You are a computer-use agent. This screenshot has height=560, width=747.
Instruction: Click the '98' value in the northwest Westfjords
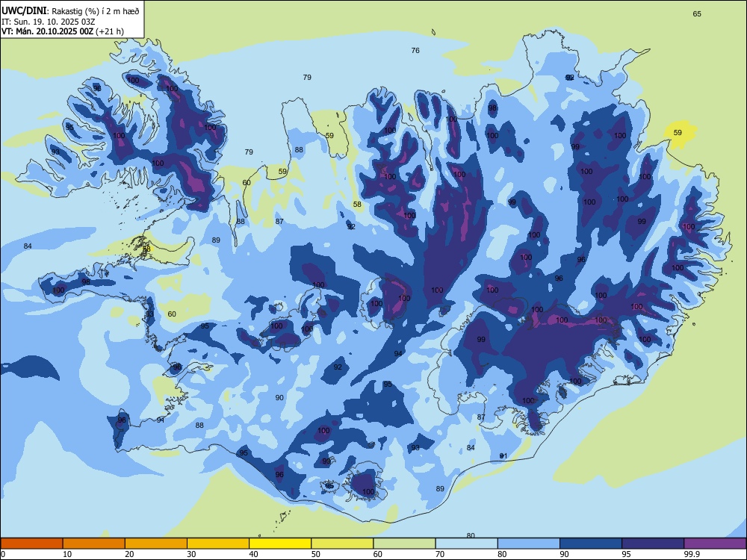pos(97,89)
